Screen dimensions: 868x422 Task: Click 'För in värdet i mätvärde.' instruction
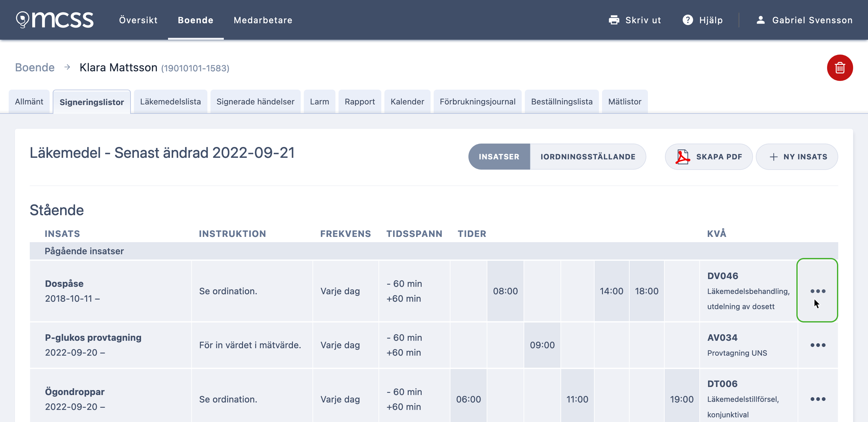click(250, 345)
